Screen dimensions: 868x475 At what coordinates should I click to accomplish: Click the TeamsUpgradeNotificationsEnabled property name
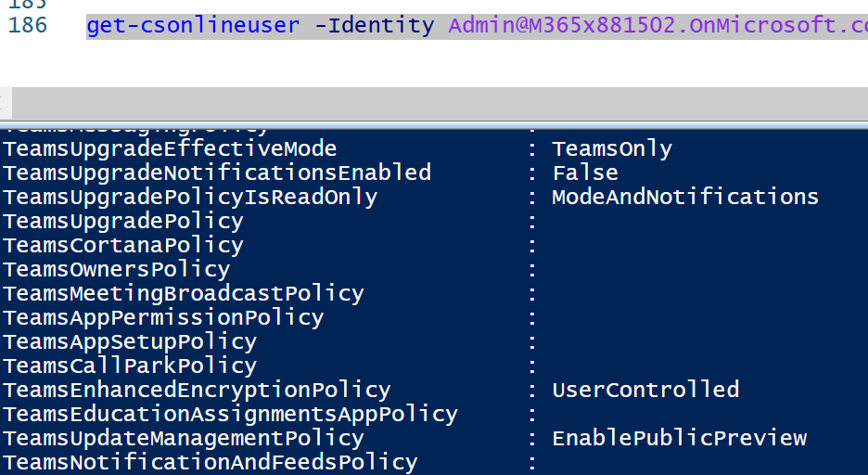(x=217, y=173)
